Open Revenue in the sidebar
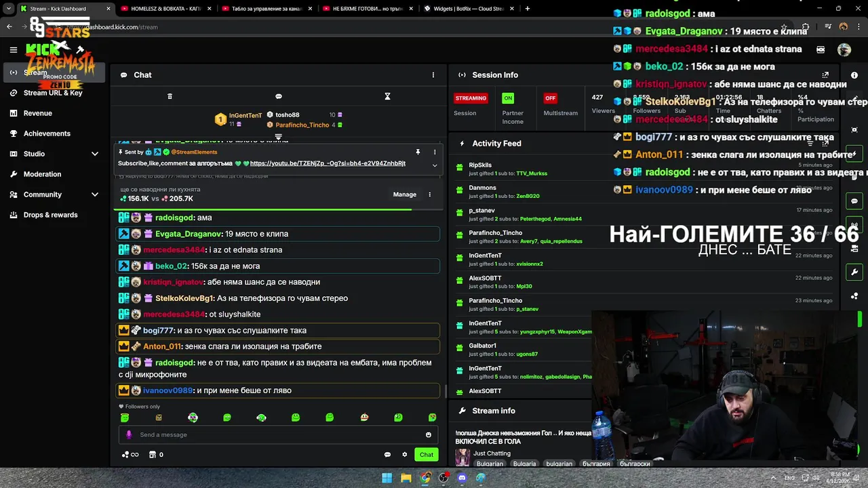The image size is (868, 488). tap(38, 113)
